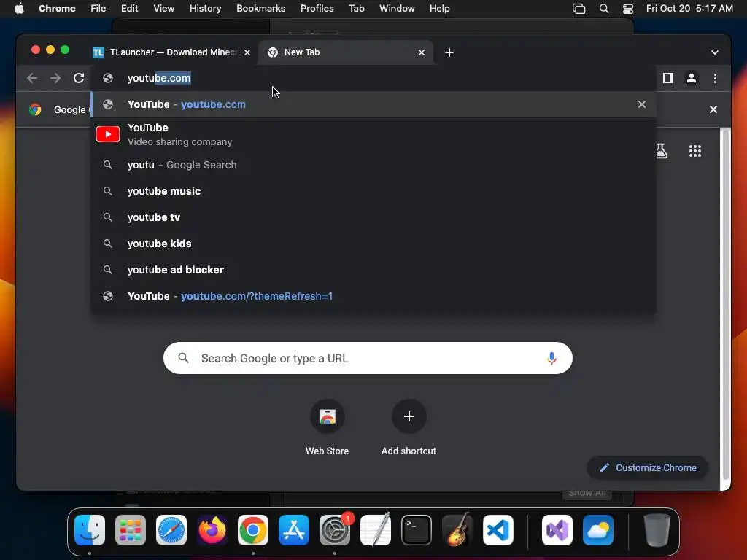Open App Store from the Dock
Image resolution: width=747 pixels, height=560 pixels.
[294, 530]
